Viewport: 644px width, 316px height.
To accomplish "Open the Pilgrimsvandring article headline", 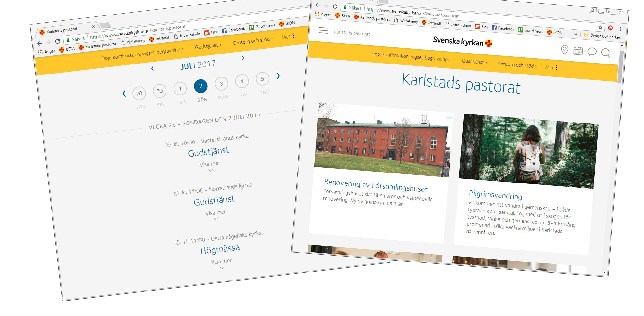I will coord(495,194).
